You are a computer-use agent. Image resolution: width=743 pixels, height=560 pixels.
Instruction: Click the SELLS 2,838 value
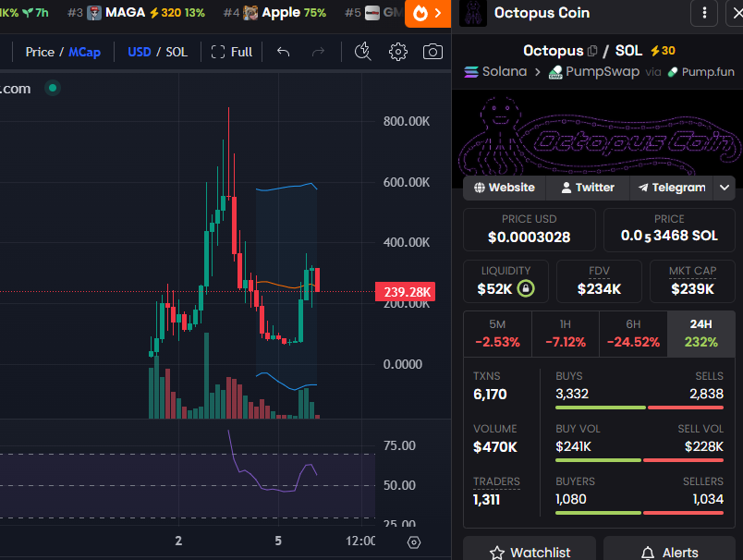707,394
